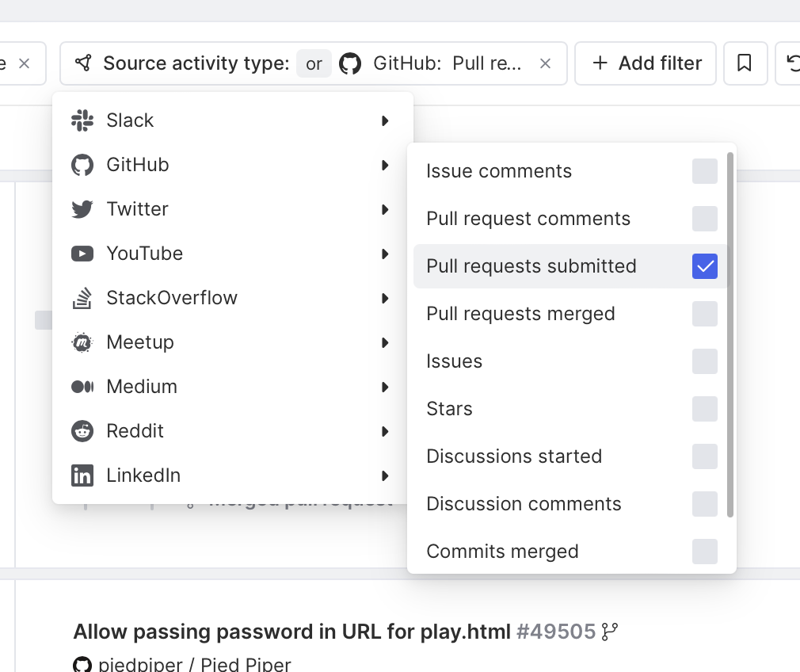The height and width of the screenshot is (672, 800).
Task: Click the StackOverflow icon
Action: point(82,298)
